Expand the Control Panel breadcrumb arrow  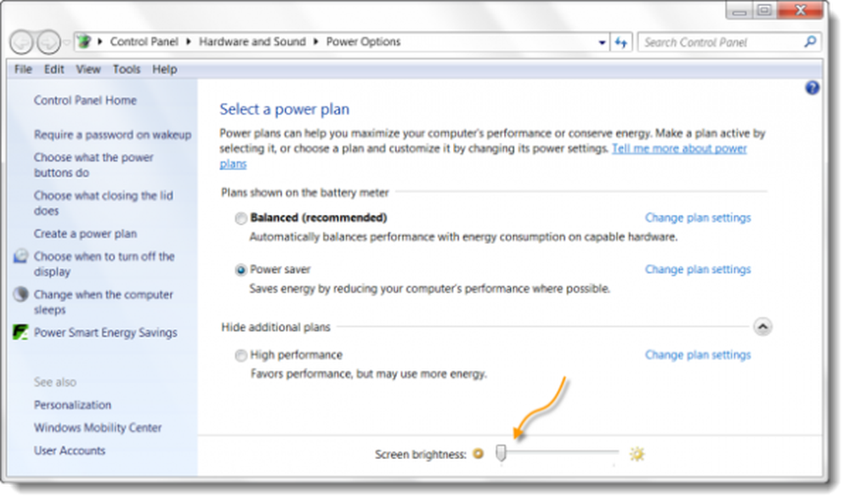pyautogui.click(x=188, y=42)
